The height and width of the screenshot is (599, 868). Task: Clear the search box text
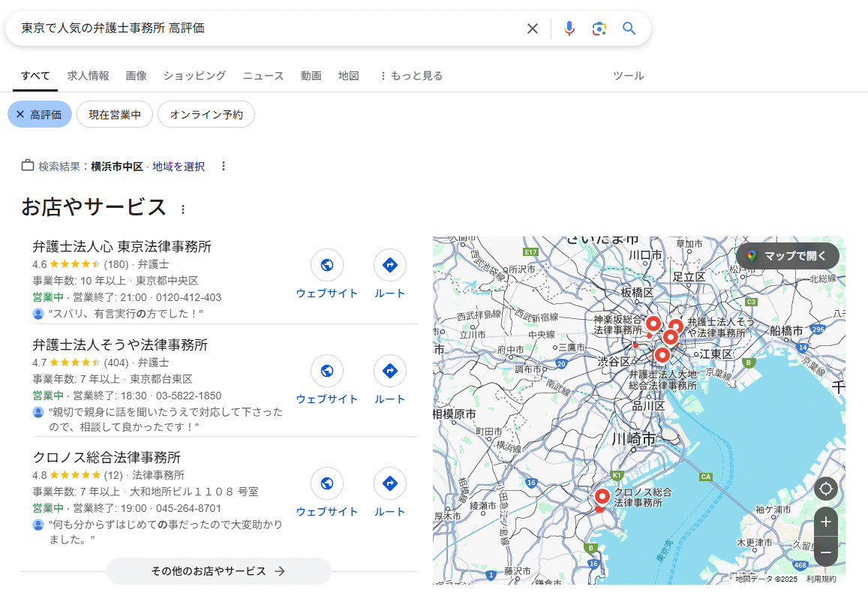point(532,29)
